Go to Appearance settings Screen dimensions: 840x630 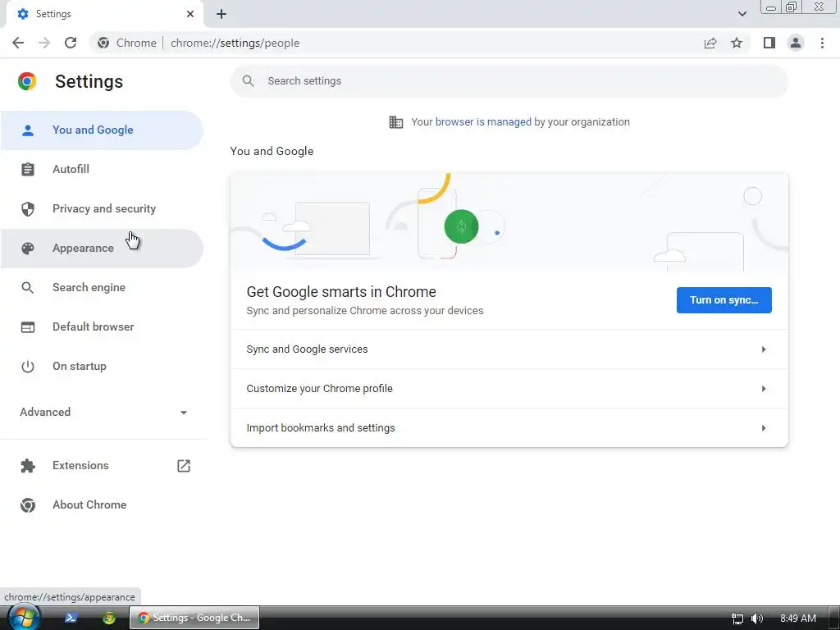click(x=102, y=248)
